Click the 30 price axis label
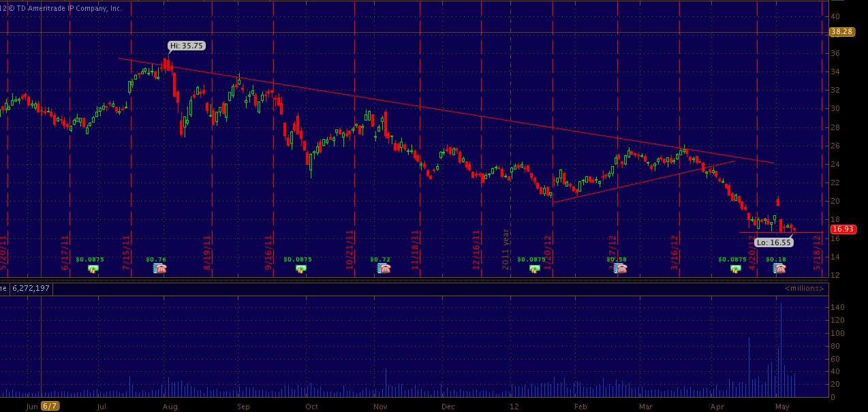This screenshot has height=412, width=868. point(835,108)
